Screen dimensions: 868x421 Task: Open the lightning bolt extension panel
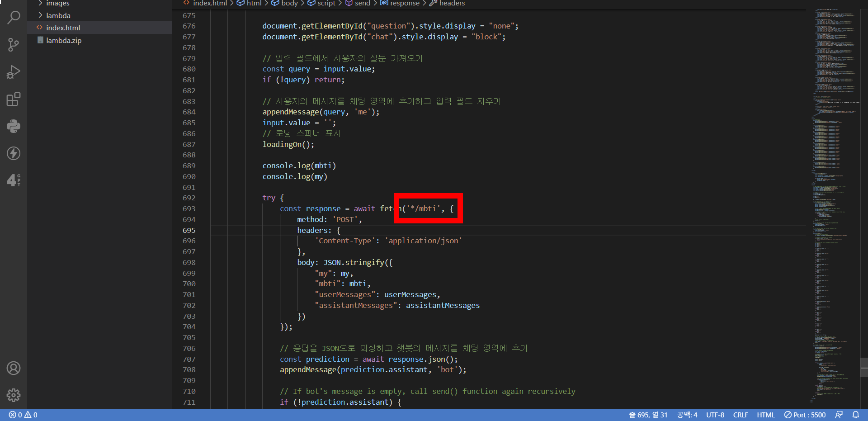[14, 153]
